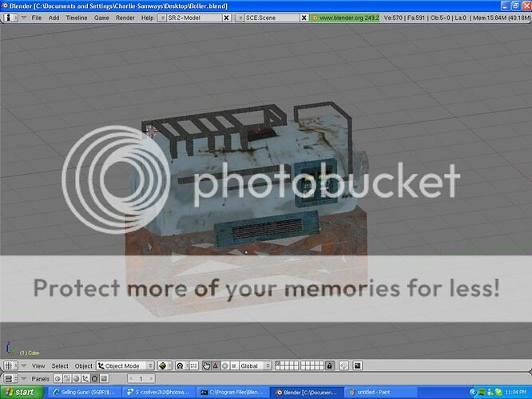
Task: Toggle the proportional/snap option icon after the lock
Action: coord(343,365)
